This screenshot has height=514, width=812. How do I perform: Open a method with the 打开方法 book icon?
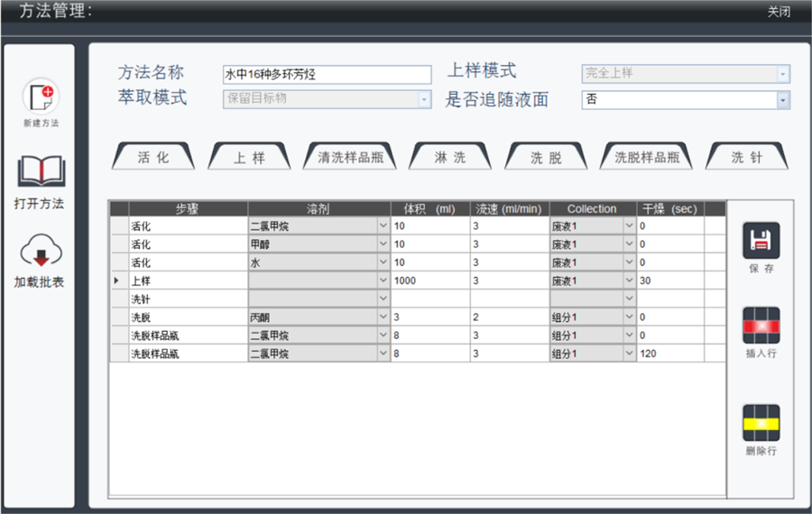(40, 171)
